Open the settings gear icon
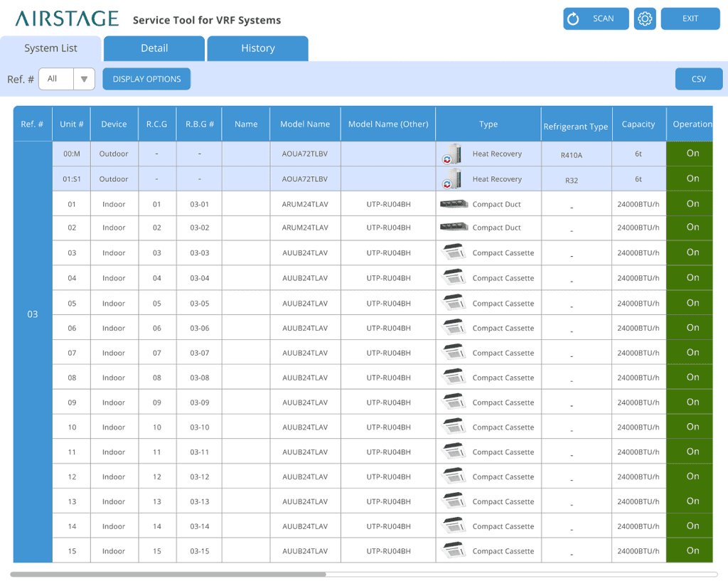The image size is (728, 586). 645,18
